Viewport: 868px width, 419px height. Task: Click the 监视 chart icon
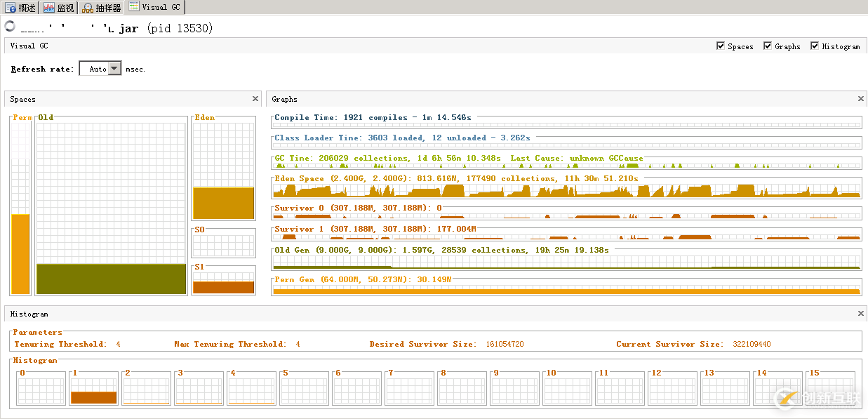click(x=49, y=8)
